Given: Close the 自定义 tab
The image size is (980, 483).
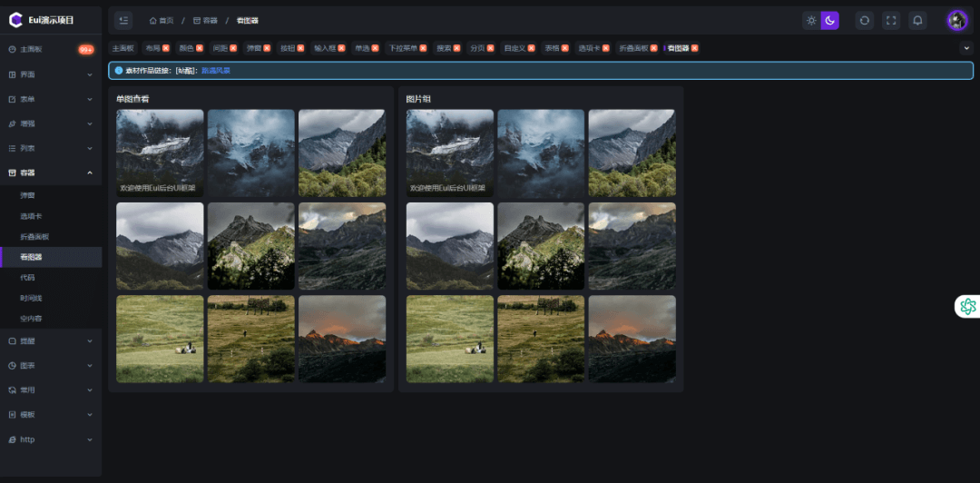Looking at the screenshot, I should 531,48.
